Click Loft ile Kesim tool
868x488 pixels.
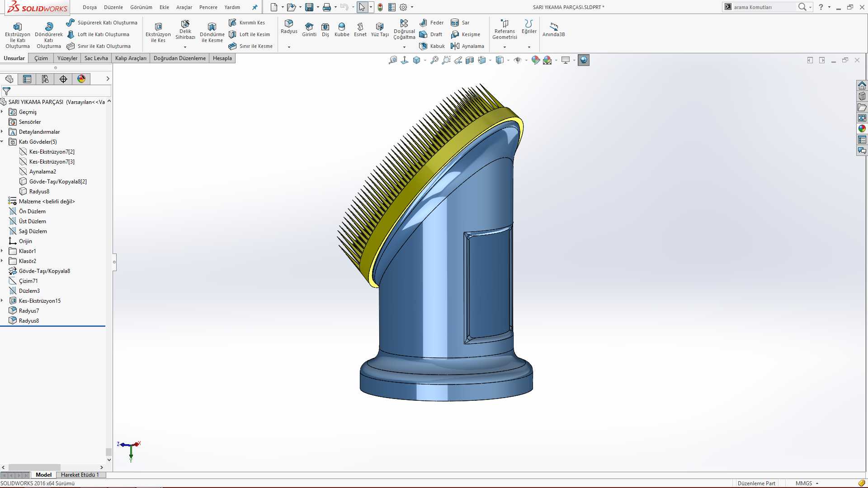click(x=249, y=34)
